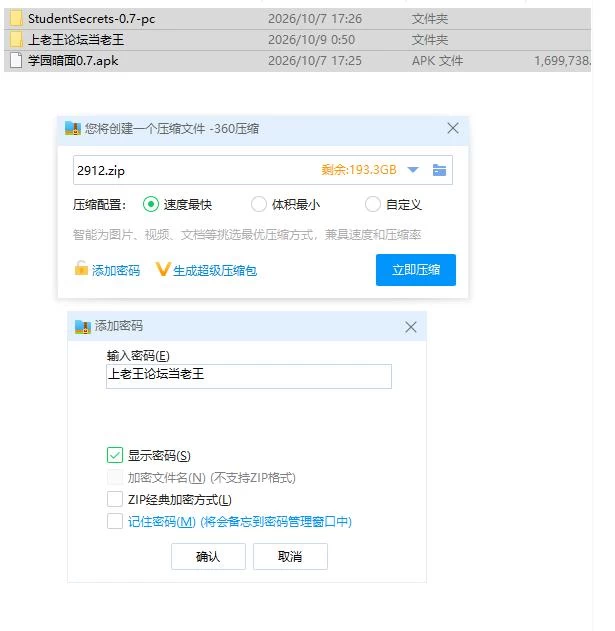Screen dimensions: 615x631
Task: Click the 文件夹 type cell of StudentSecrets-0.7-pc
Action: 429,19
